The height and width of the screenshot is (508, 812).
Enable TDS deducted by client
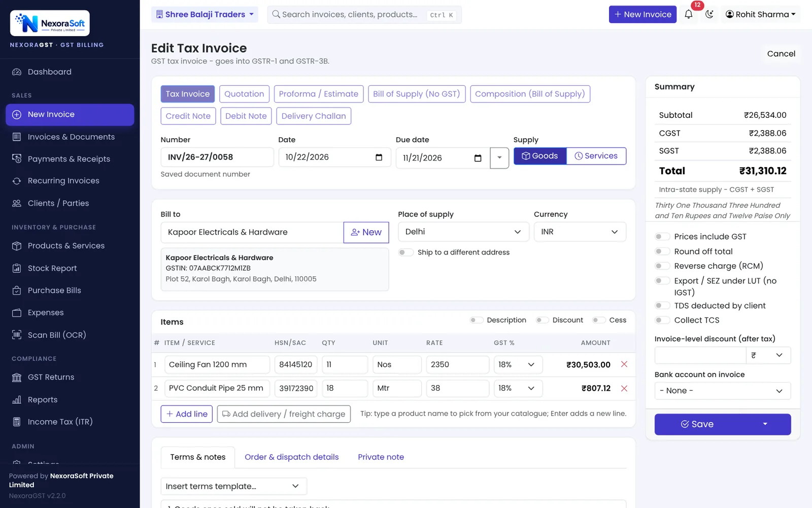[x=662, y=306]
